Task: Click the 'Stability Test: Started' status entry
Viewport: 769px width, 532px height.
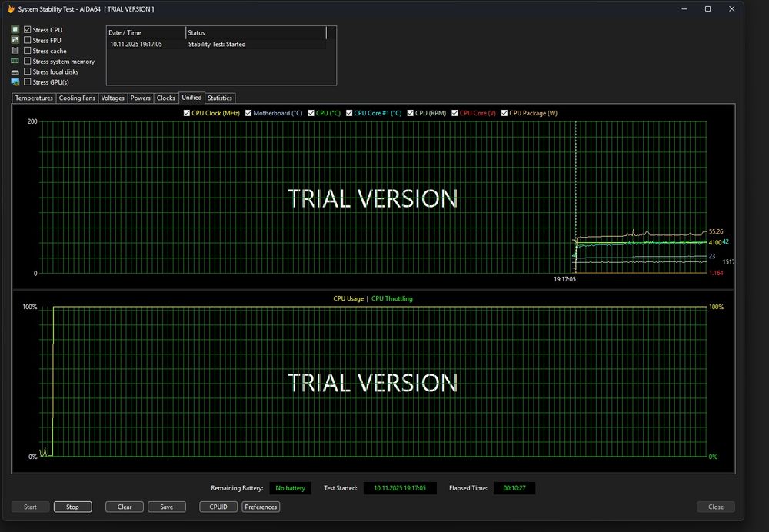Action: point(217,44)
